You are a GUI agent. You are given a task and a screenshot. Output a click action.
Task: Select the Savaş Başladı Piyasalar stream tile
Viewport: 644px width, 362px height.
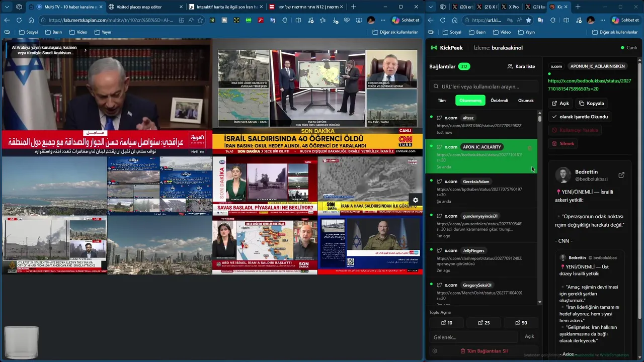265,185
